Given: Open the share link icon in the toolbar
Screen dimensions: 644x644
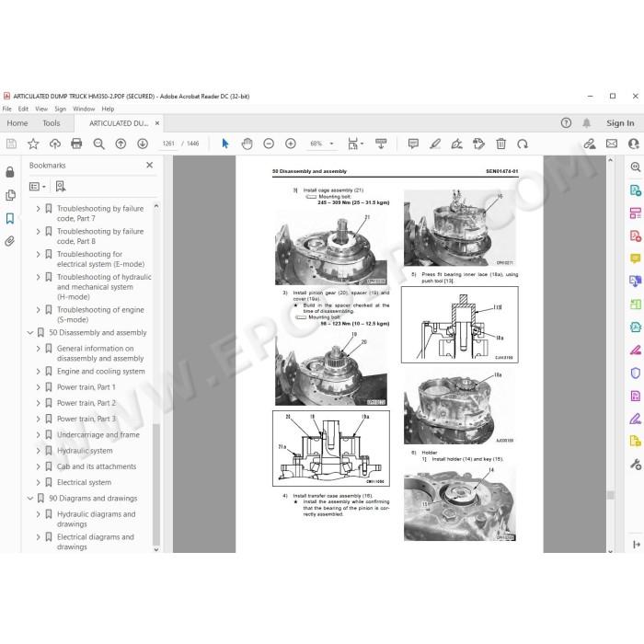Looking at the screenshot, I should pos(590,144).
